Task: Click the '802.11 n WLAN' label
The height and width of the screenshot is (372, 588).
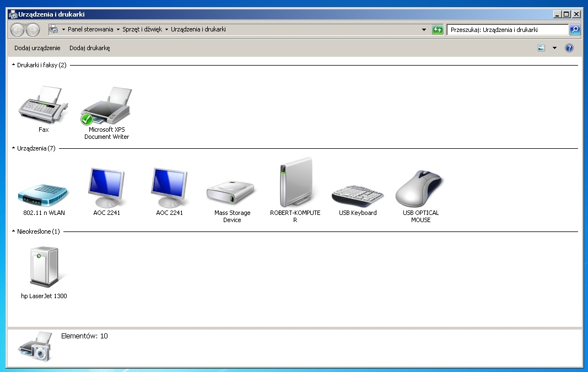Action: 44,213
